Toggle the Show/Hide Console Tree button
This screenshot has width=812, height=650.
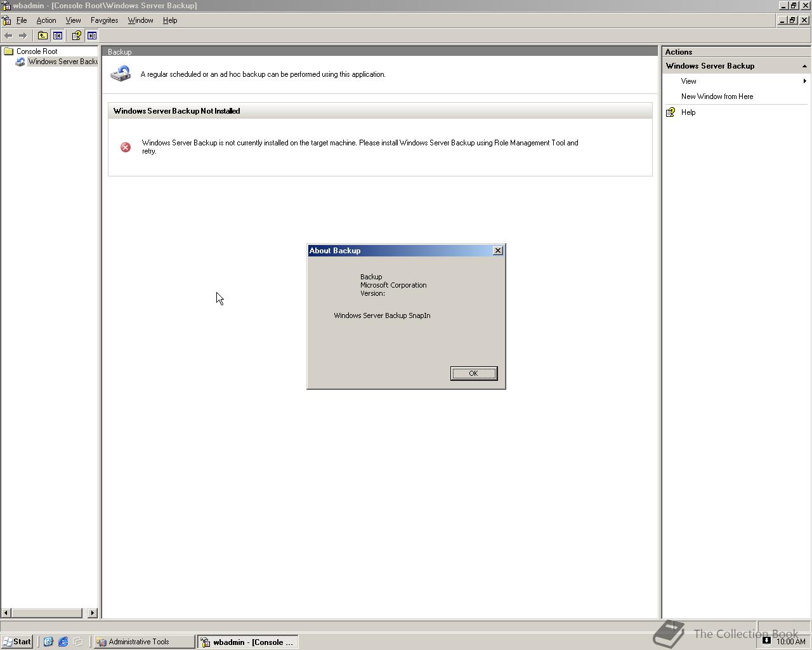[x=58, y=36]
